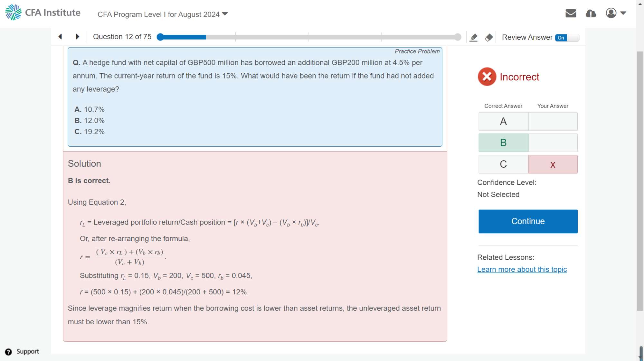This screenshot has width=644, height=361.
Task: Click the Support help icon
Action: pyautogui.click(x=9, y=352)
